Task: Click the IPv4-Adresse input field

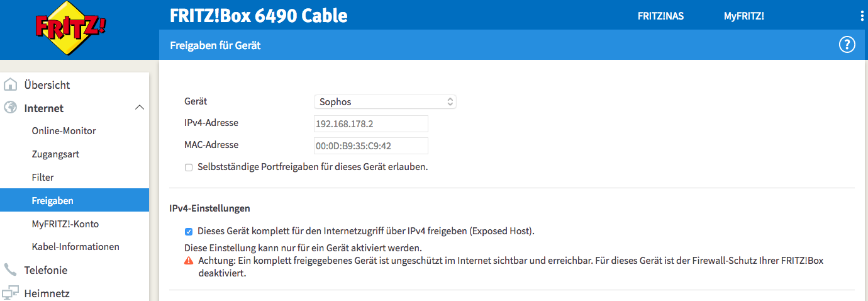Action: (x=370, y=123)
